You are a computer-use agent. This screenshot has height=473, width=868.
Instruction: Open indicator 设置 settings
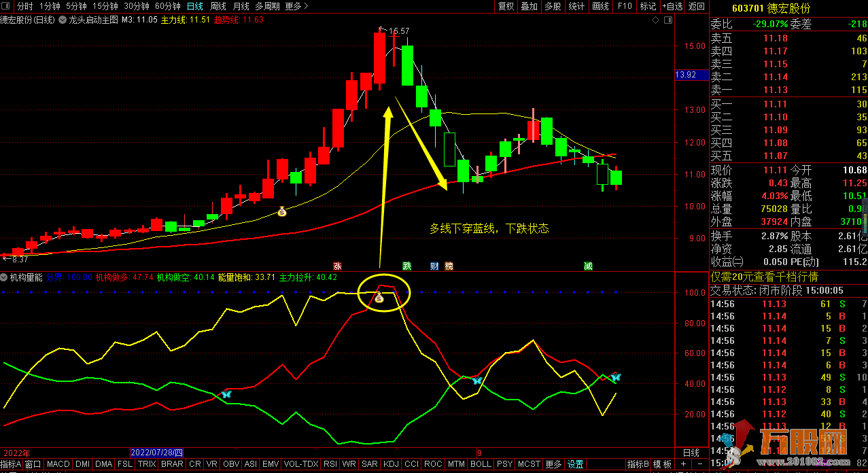[x=576, y=464]
